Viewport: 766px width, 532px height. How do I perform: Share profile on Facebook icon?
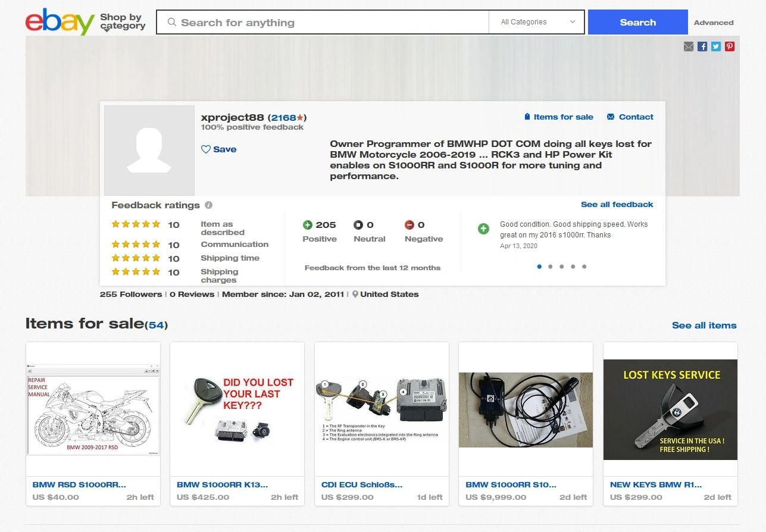tap(702, 46)
